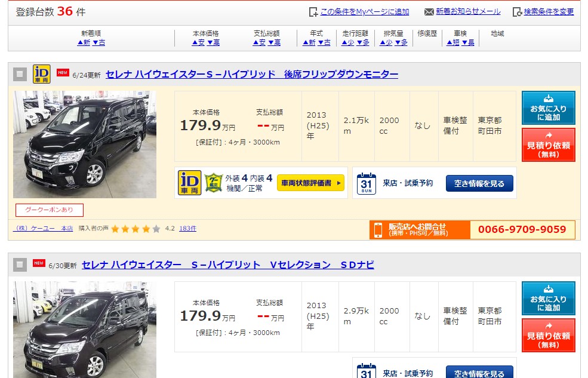Image resolution: width=588 pixels, height=378 pixels.
Task: Sort 年式 newest first (▲新)
Action: click(x=309, y=42)
